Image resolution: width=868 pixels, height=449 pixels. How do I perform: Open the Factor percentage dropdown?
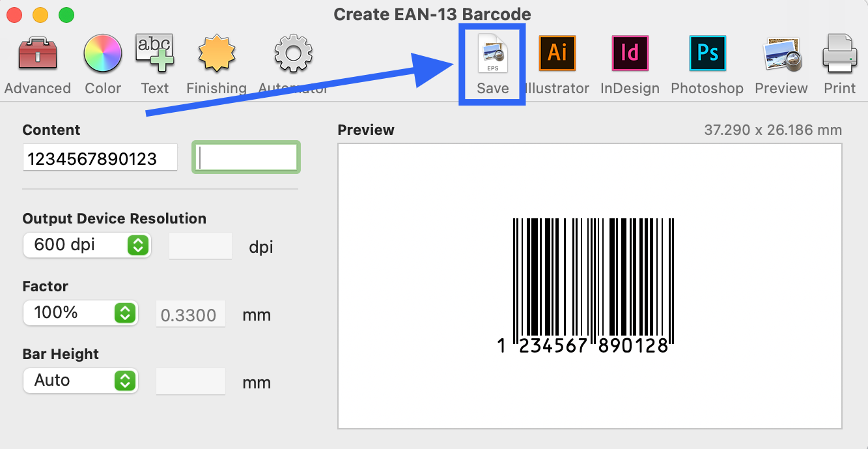[80, 313]
